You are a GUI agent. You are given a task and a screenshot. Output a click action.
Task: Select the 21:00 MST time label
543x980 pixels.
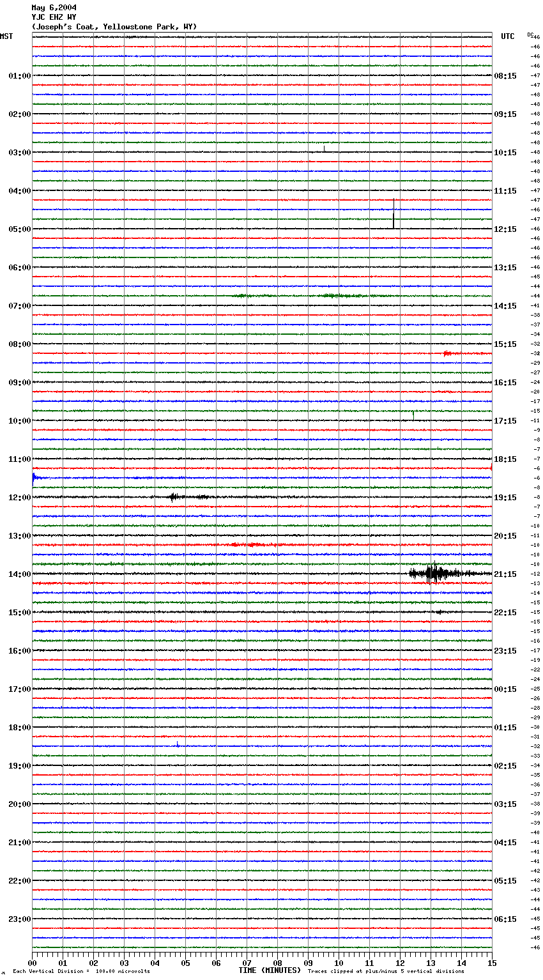click(20, 843)
